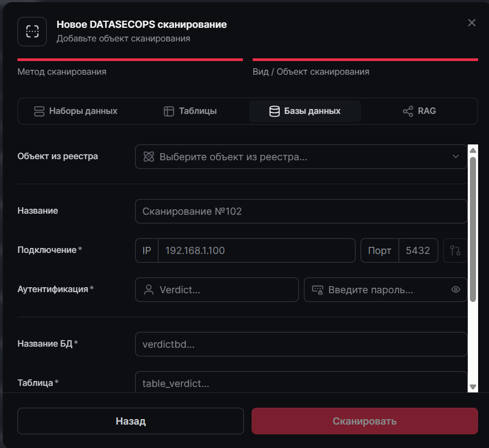
Task: Switch to the Таблицы tab
Action: (190, 111)
